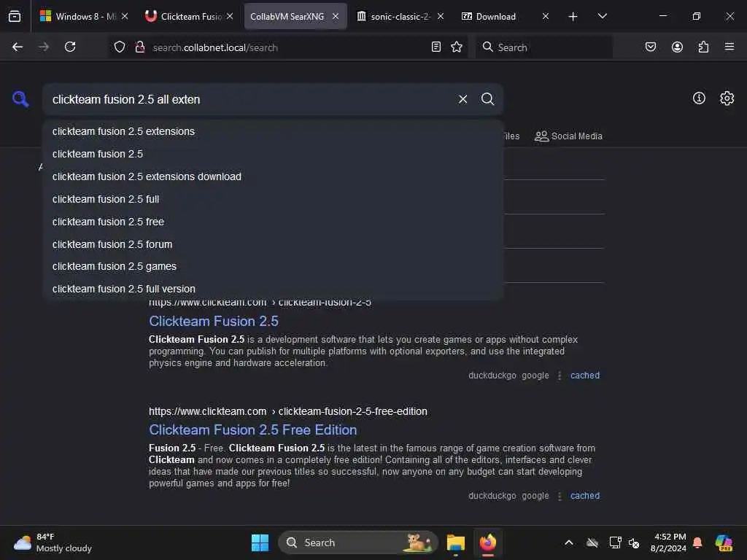The height and width of the screenshot is (560, 747).
Task: View site security lock info
Action: (139, 47)
